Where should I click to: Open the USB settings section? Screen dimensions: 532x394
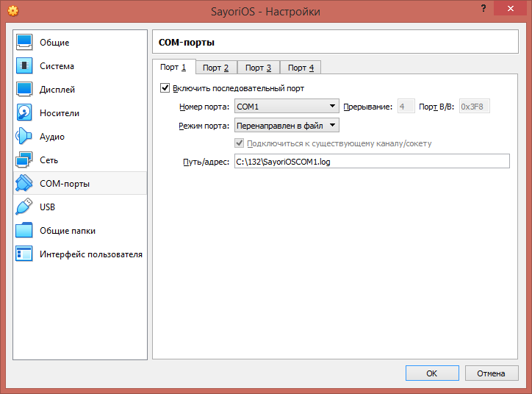[80, 207]
